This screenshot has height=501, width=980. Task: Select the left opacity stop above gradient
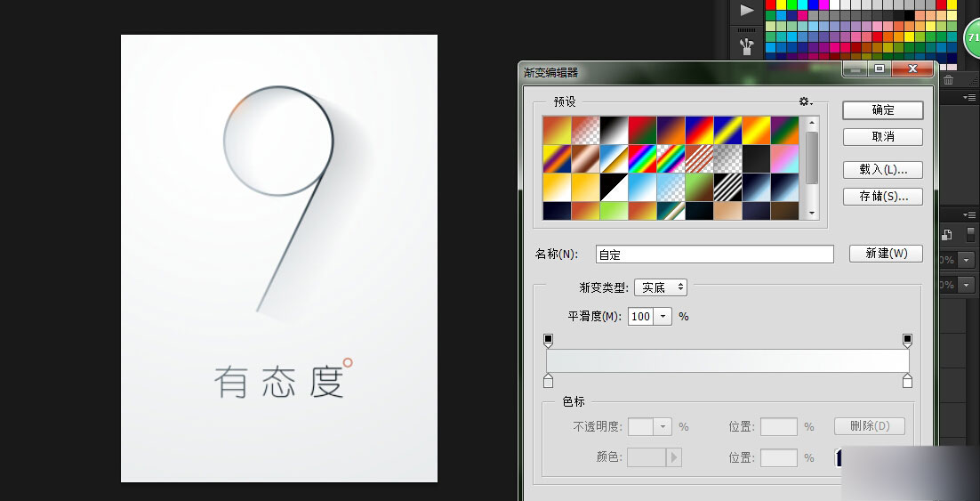point(548,340)
